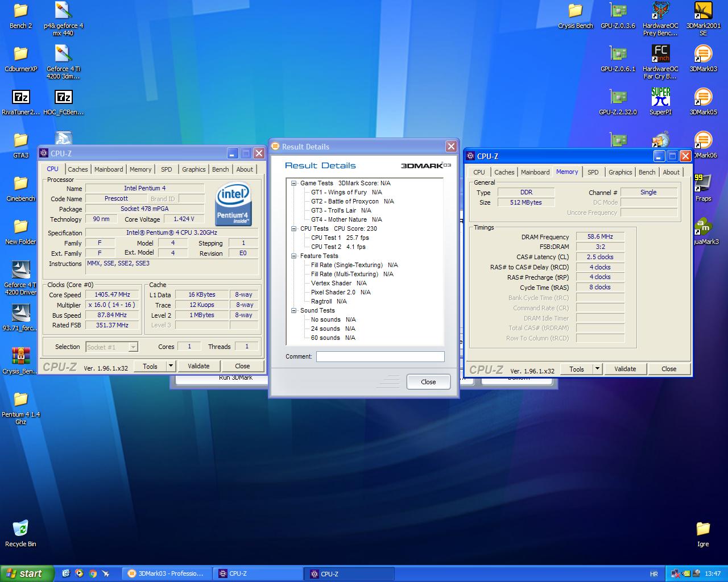Click the Windows Start button
Image resolution: width=728 pixels, height=582 pixels.
pyautogui.click(x=27, y=573)
